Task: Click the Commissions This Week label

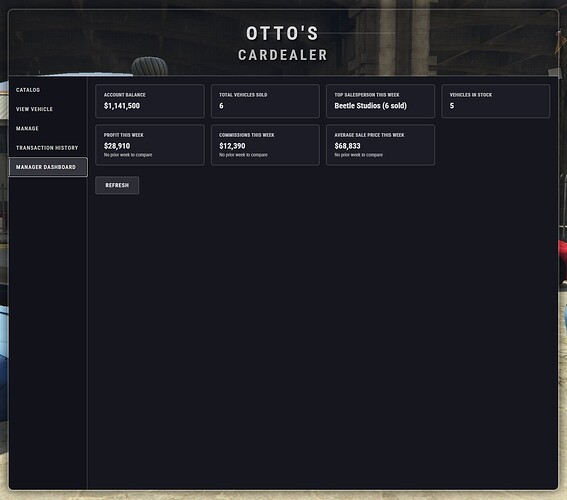Action: (x=247, y=135)
